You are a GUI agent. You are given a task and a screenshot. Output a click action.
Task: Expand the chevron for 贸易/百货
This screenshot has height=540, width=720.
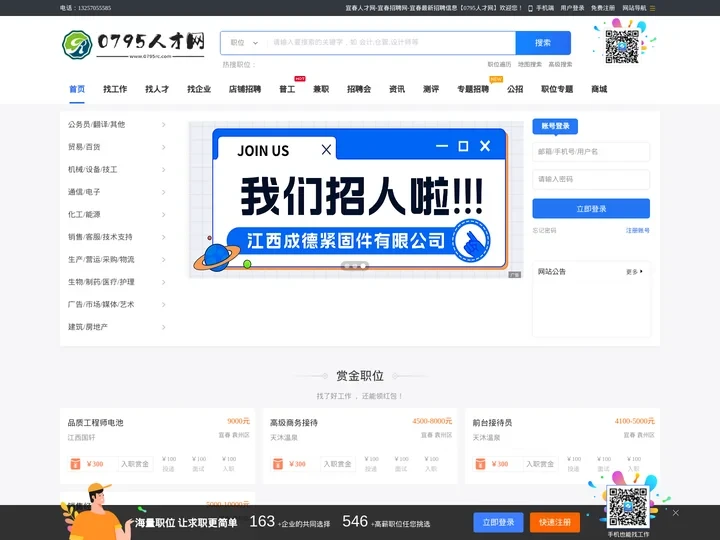tap(163, 147)
